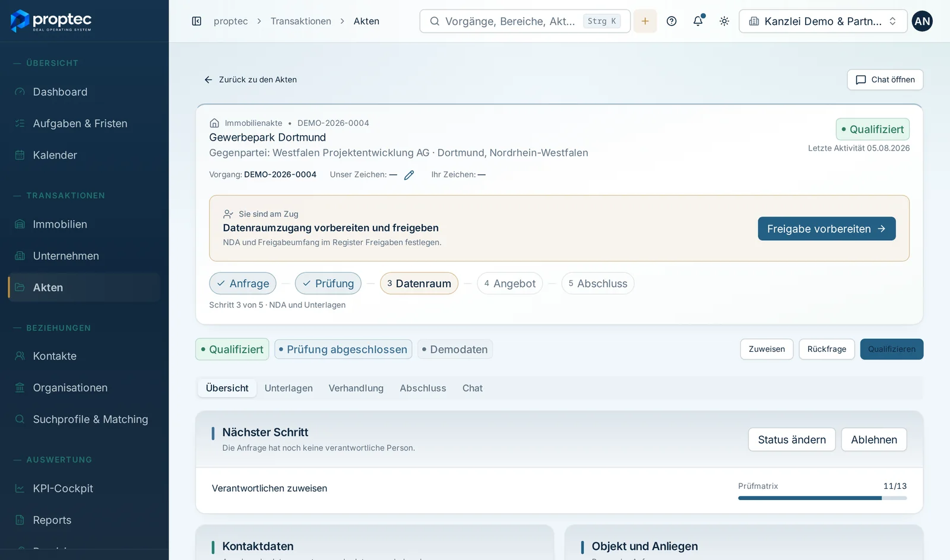Open the help question mark icon

pyautogui.click(x=672, y=21)
